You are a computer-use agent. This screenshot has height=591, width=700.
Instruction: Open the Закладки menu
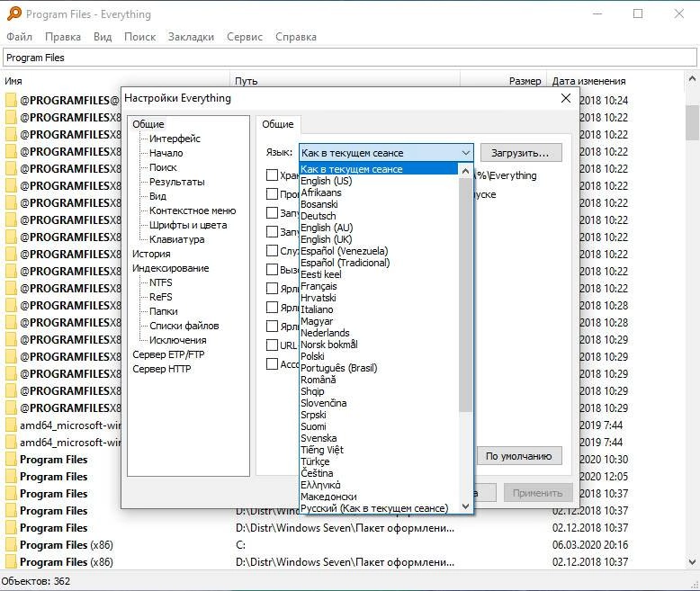[x=191, y=37]
